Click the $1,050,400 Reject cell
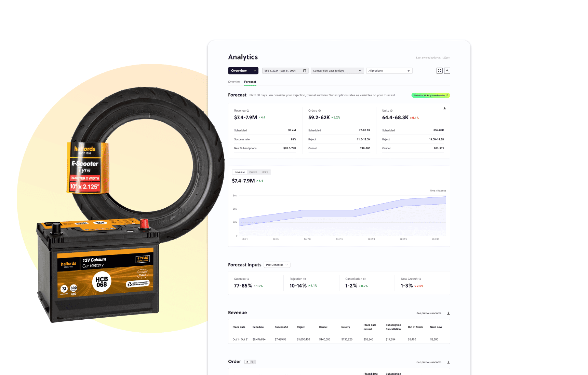588x375 pixels. 304,339
